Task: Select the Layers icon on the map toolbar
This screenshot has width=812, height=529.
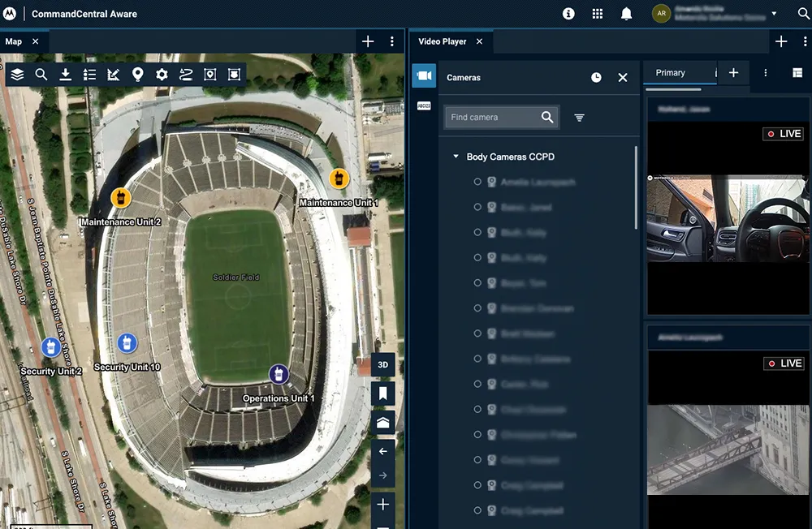Action: [x=18, y=74]
